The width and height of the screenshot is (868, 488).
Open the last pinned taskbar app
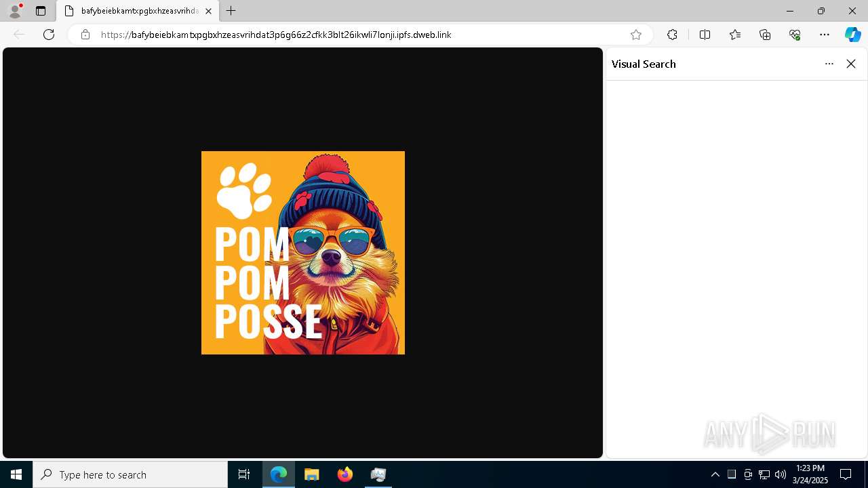click(378, 474)
